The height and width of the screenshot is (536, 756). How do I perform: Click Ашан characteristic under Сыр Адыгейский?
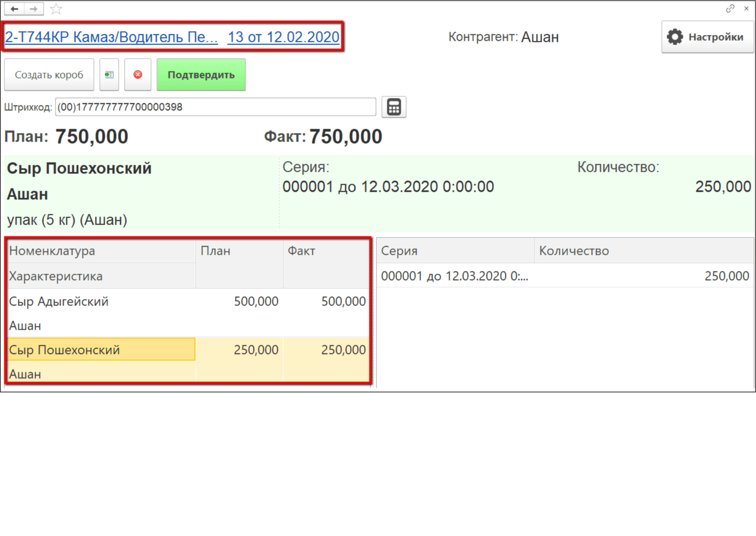25,326
